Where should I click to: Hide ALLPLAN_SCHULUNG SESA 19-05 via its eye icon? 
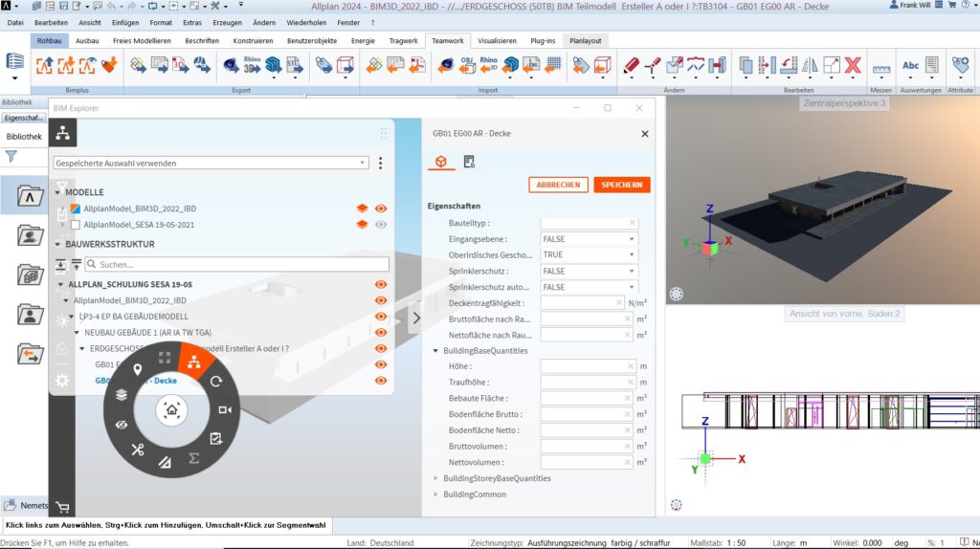click(381, 284)
